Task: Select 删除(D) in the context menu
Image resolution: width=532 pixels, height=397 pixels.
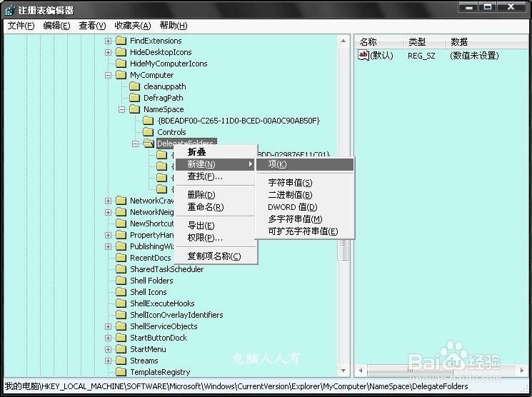Action: [215, 195]
